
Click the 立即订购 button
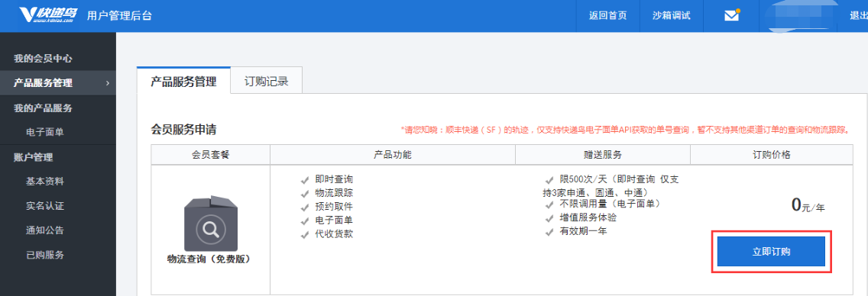[771, 252]
